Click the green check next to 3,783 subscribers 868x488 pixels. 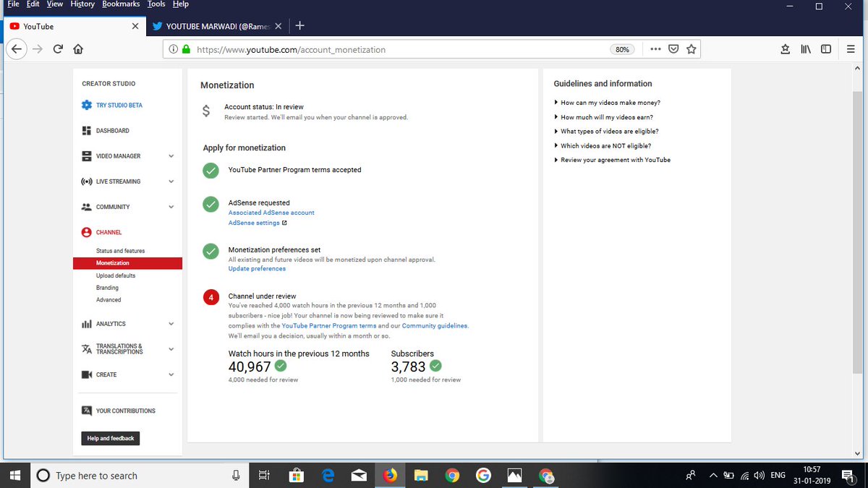click(x=435, y=366)
